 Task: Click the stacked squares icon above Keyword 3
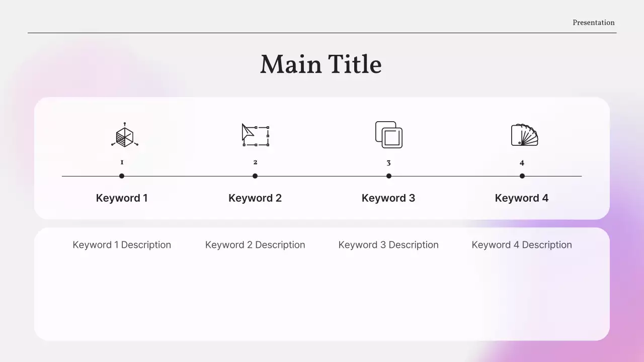pos(388,135)
